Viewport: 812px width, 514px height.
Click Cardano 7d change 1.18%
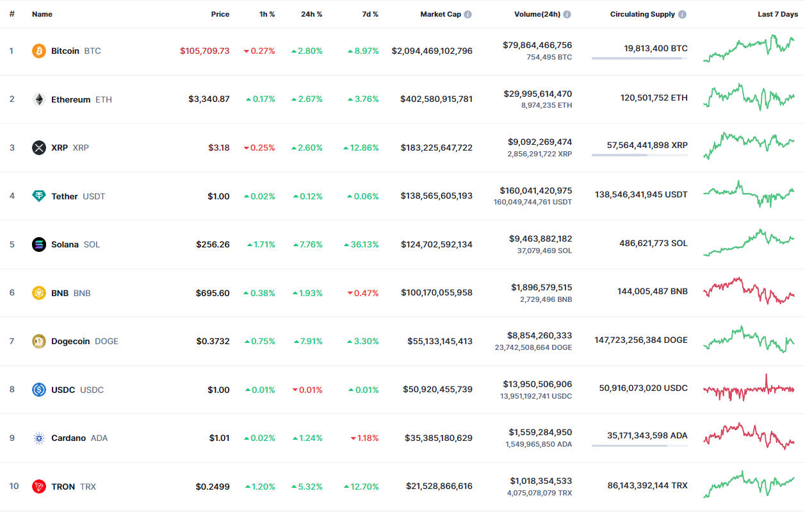point(364,438)
